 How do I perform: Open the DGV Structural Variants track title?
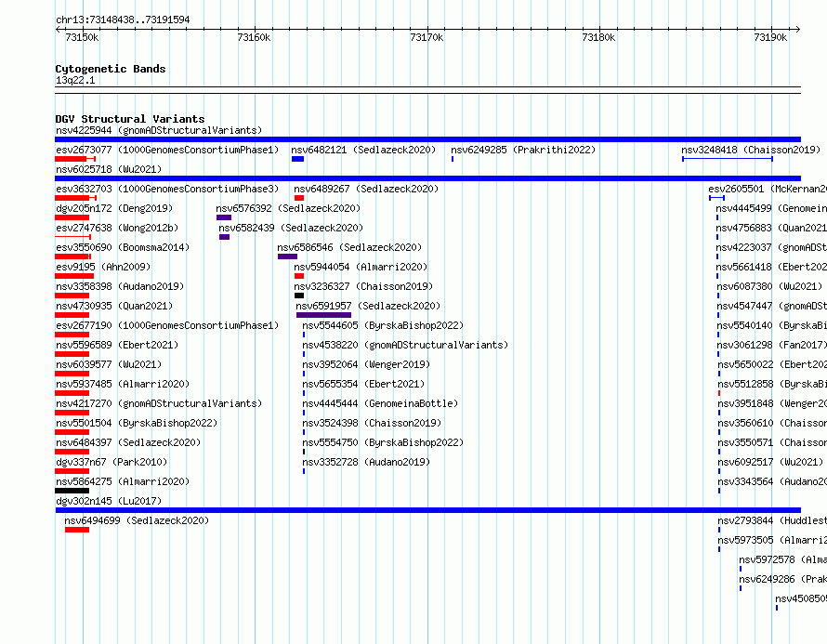pos(130,119)
